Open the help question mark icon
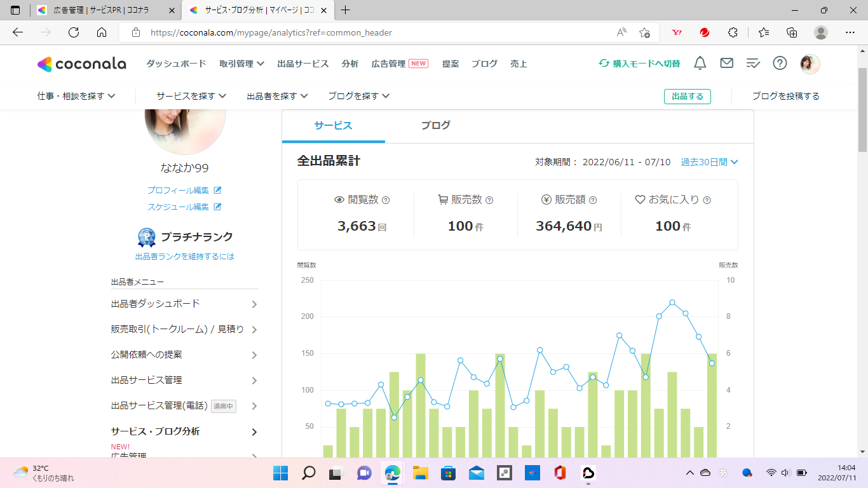Image resolution: width=868 pixels, height=488 pixels. 780,63
